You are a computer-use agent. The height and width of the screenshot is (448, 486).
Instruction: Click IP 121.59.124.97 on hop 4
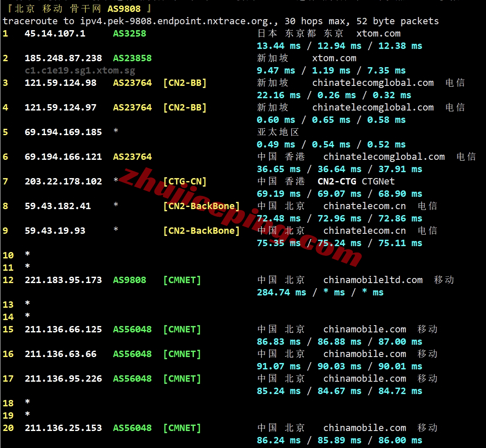point(60,108)
